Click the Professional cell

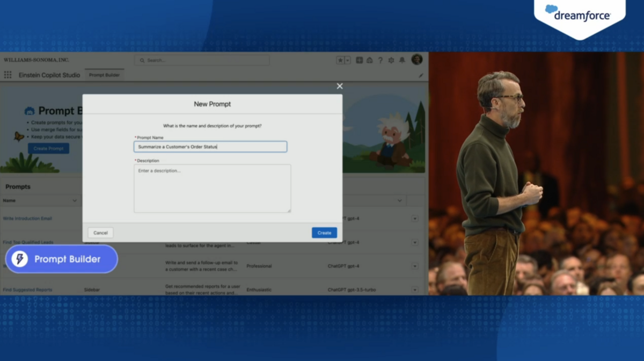click(x=259, y=266)
